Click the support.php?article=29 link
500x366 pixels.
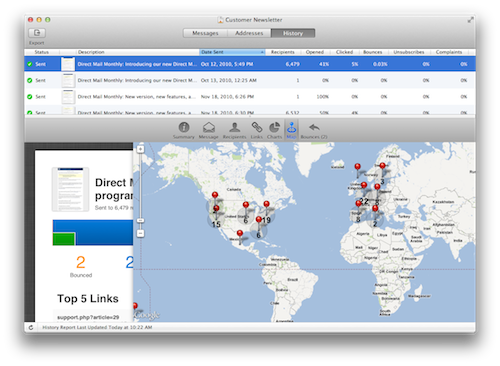(88, 317)
